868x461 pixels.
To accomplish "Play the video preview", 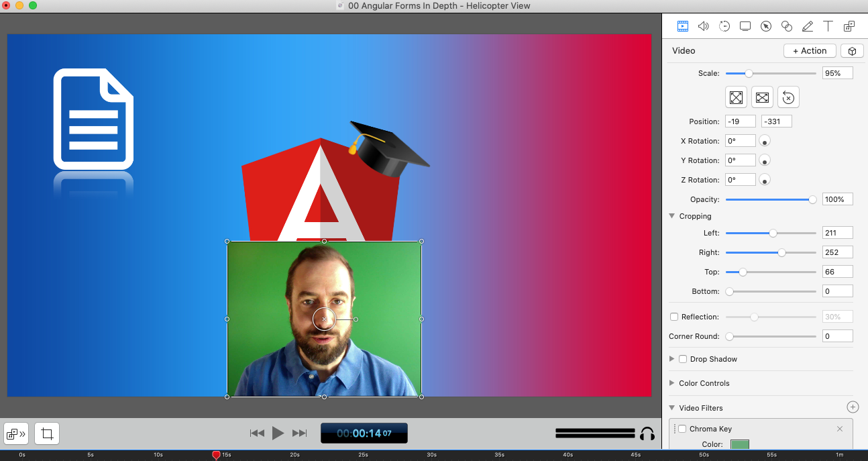I will point(278,433).
